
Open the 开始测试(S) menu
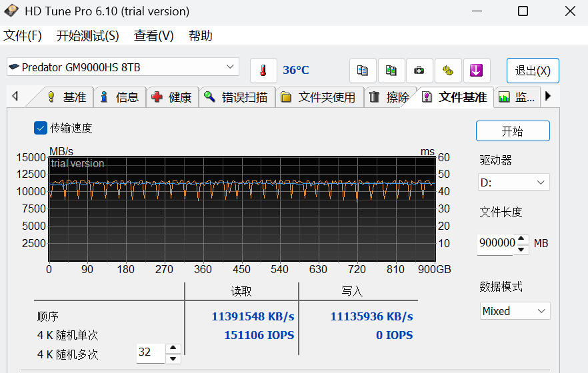click(88, 35)
